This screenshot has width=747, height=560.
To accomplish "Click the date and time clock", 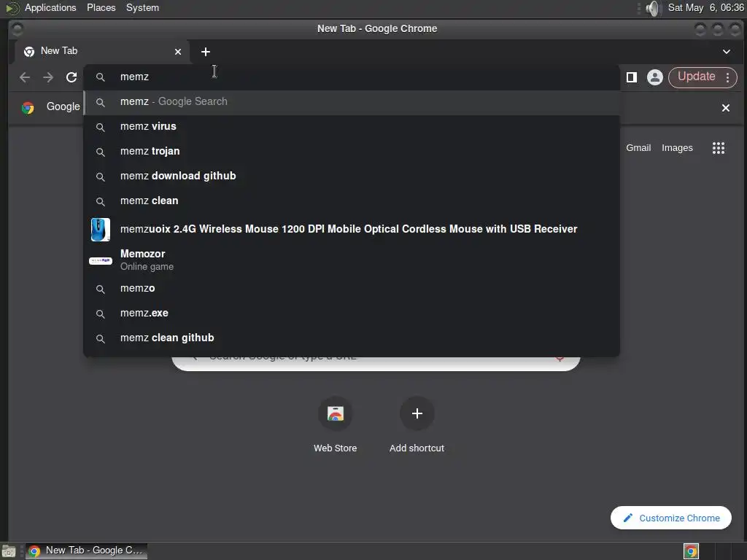I will (x=705, y=7).
